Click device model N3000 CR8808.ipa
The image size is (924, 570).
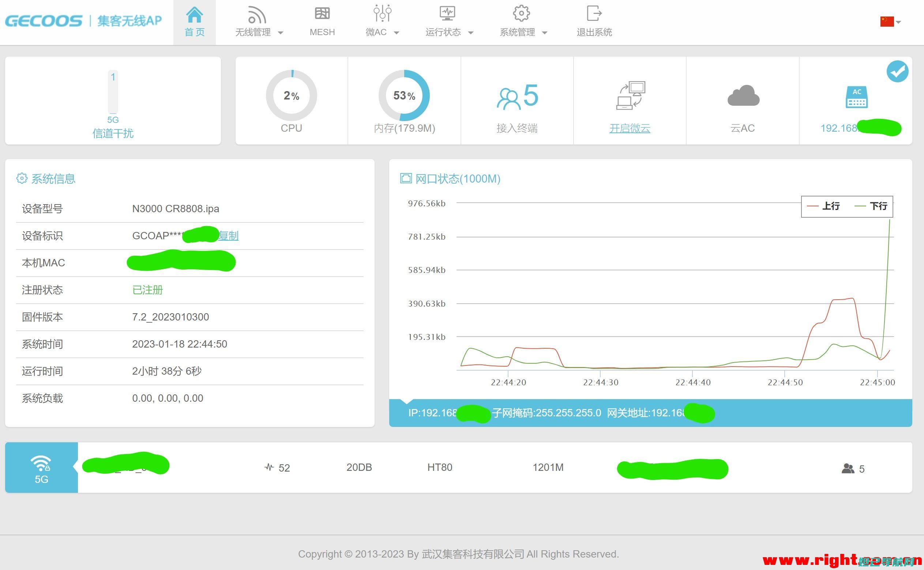[176, 209]
